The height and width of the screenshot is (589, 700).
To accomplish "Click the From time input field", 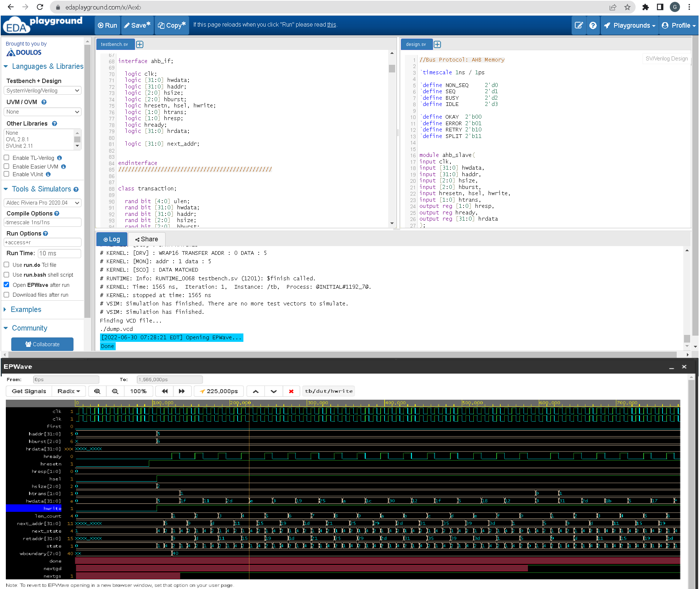I will pyautogui.click(x=66, y=379).
